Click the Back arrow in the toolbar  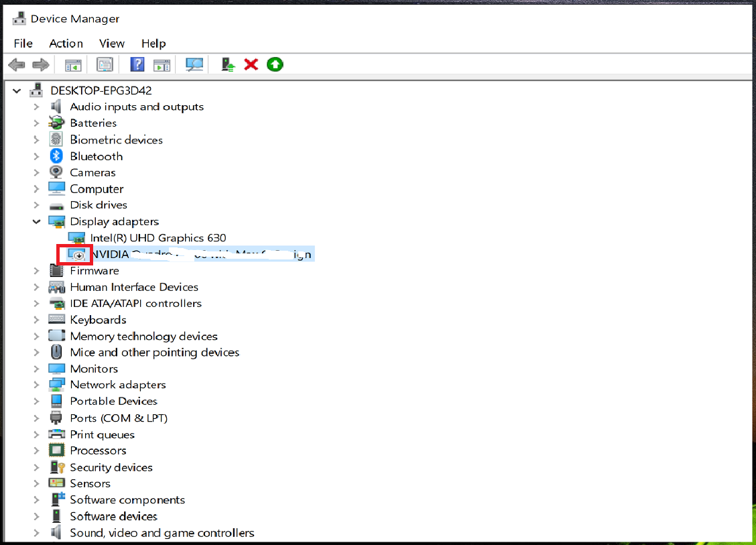coord(17,64)
